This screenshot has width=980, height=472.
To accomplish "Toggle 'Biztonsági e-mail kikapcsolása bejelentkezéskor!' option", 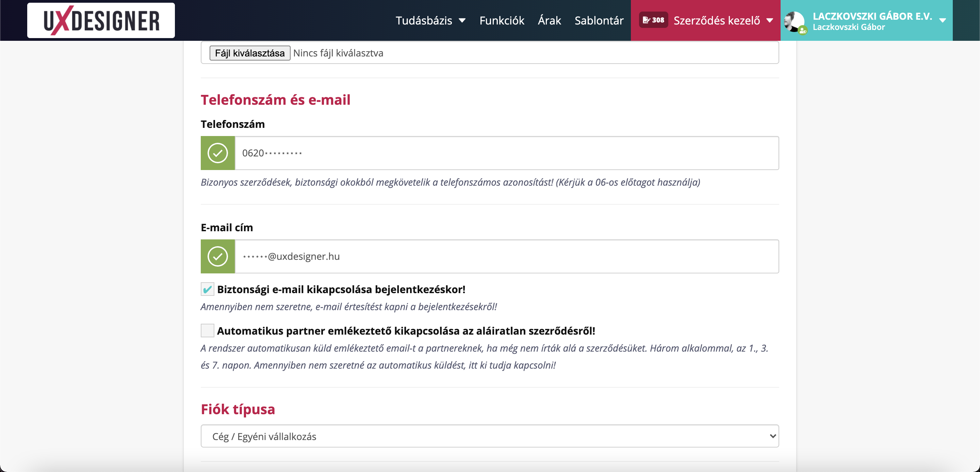I will click(x=208, y=289).
